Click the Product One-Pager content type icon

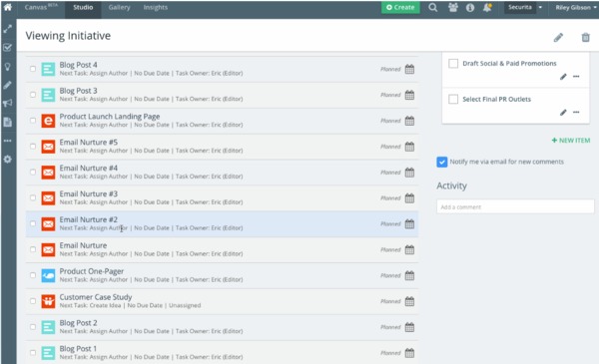(x=48, y=275)
